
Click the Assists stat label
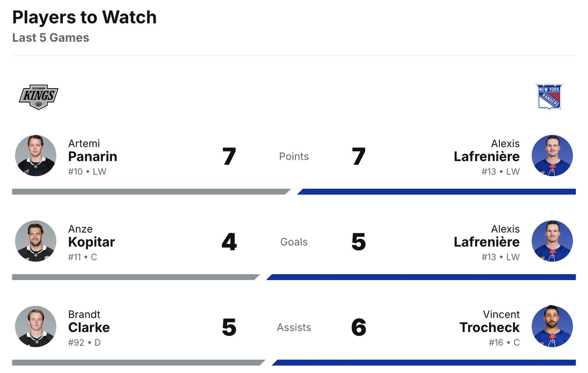click(294, 327)
